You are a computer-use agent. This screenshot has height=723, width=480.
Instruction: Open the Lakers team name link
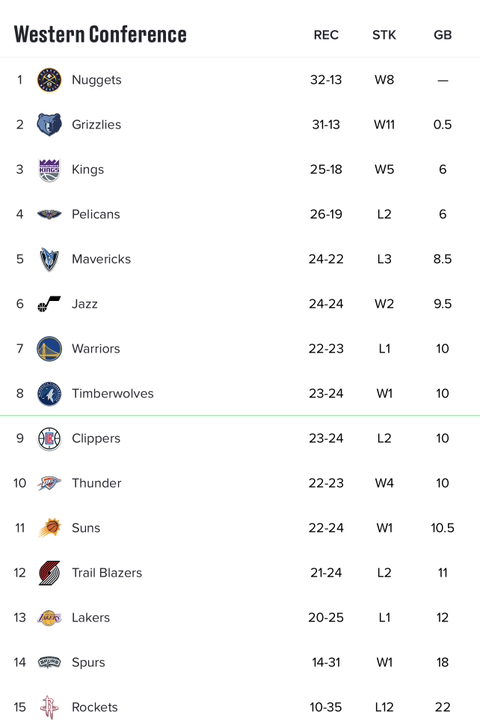click(x=91, y=617)
